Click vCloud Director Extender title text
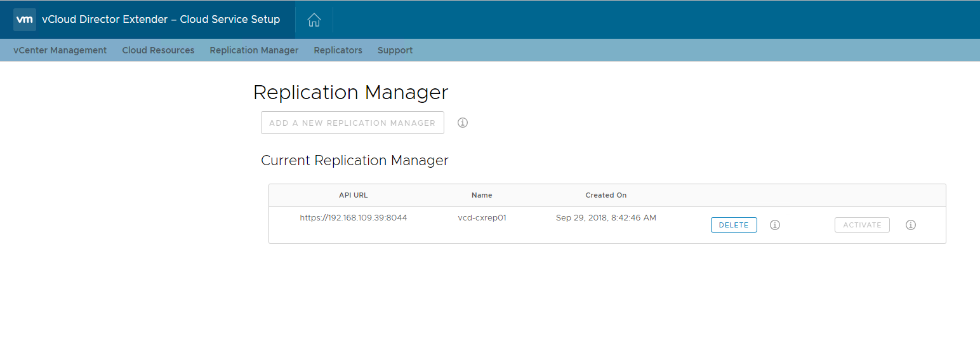The height and width of the screenshot is (338, 980). click(161, 19)
